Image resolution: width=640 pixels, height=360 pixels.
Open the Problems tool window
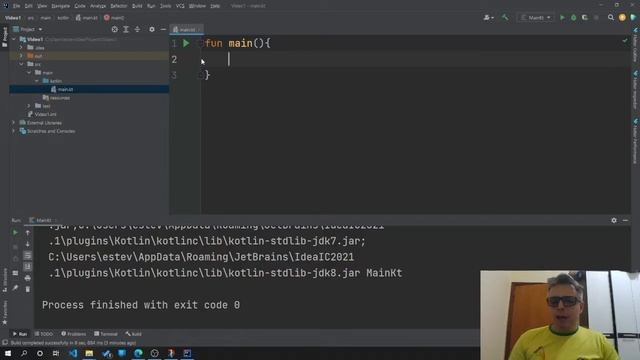click(x=73, y=334)
